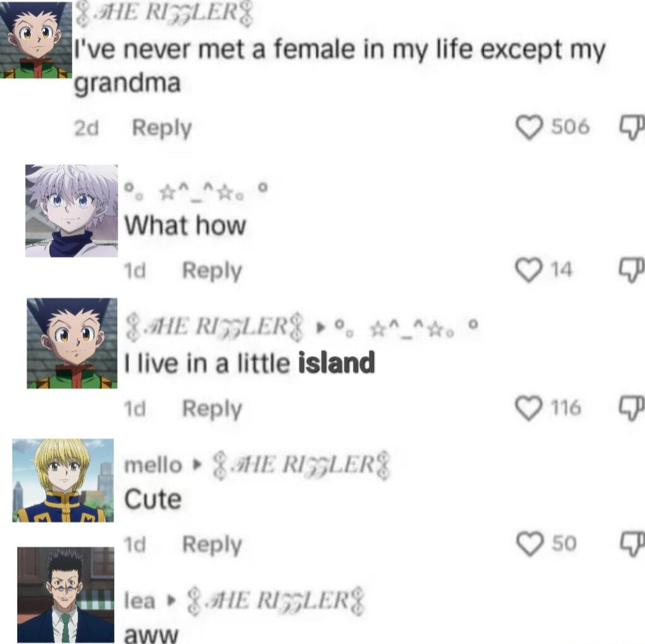Like the "I live in a little island" reply
Image resolution: width=645 pixels, height=644 pixels.
[x=528, y=408]
